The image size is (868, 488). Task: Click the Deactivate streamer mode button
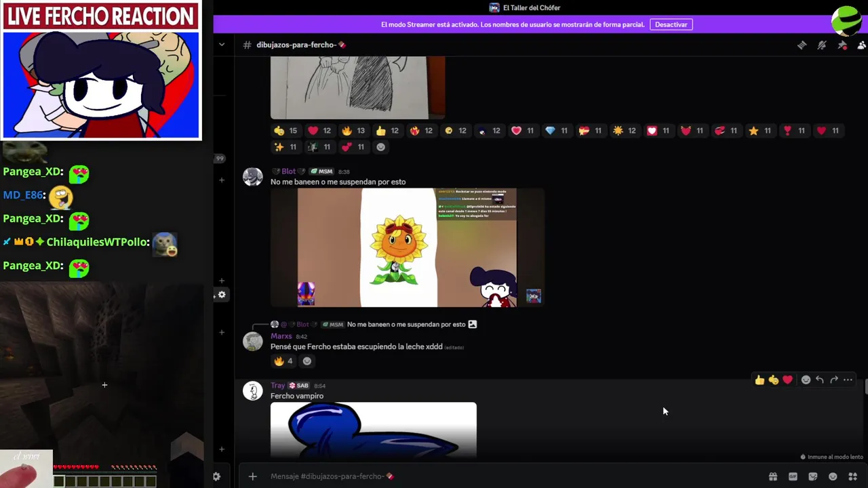pyautogui.click(x=671, y=24)
